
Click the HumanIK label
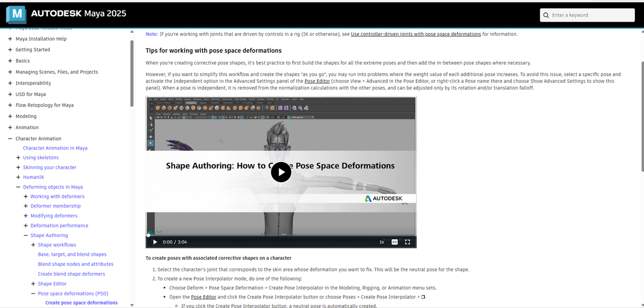coord(34,177)
